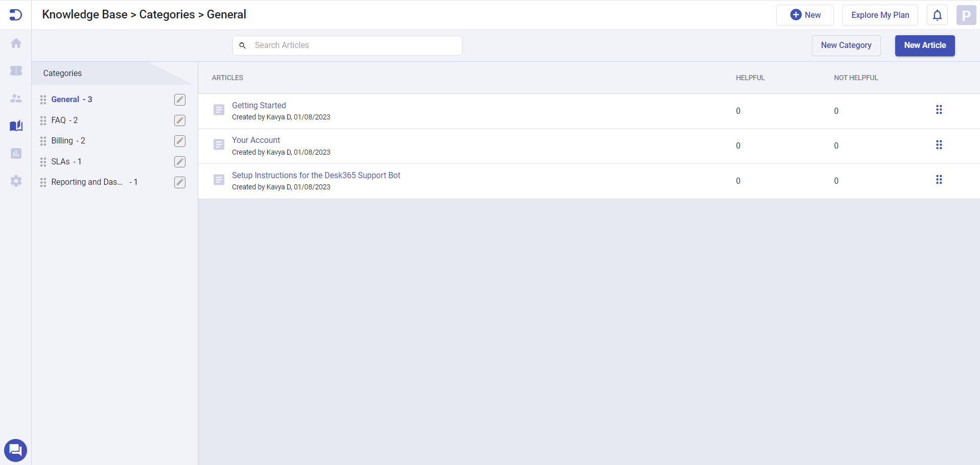980x465 pixels.
Task: Select the SLAs category
Action: point(62,161)
